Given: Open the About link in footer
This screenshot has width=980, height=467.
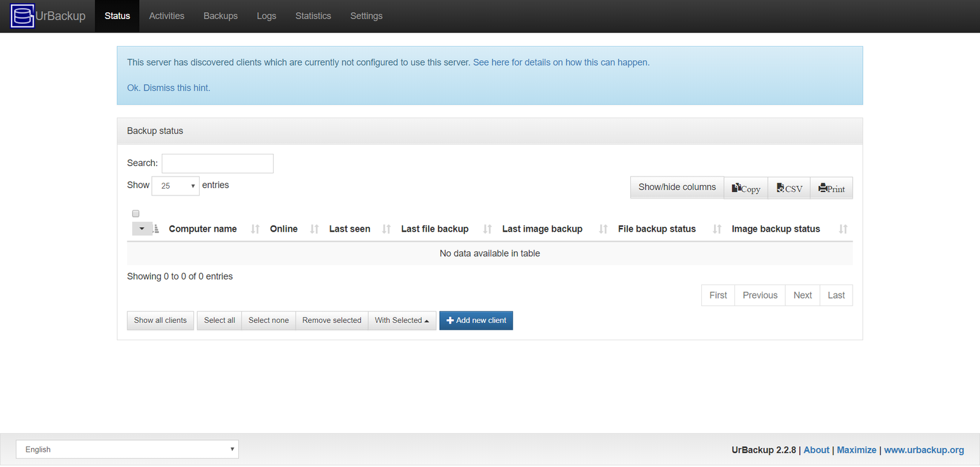Looking at the screenshot, I should point(816,450).
